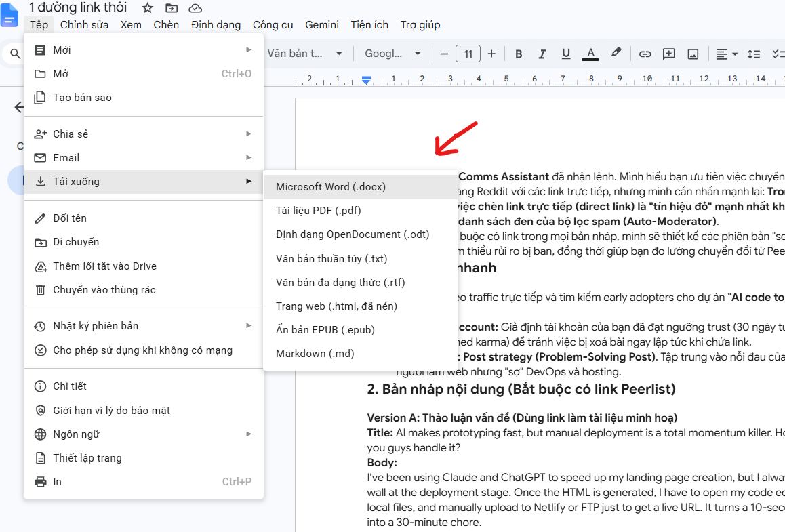
Task: Insert a link with chain icon
Action: [645, 54]
